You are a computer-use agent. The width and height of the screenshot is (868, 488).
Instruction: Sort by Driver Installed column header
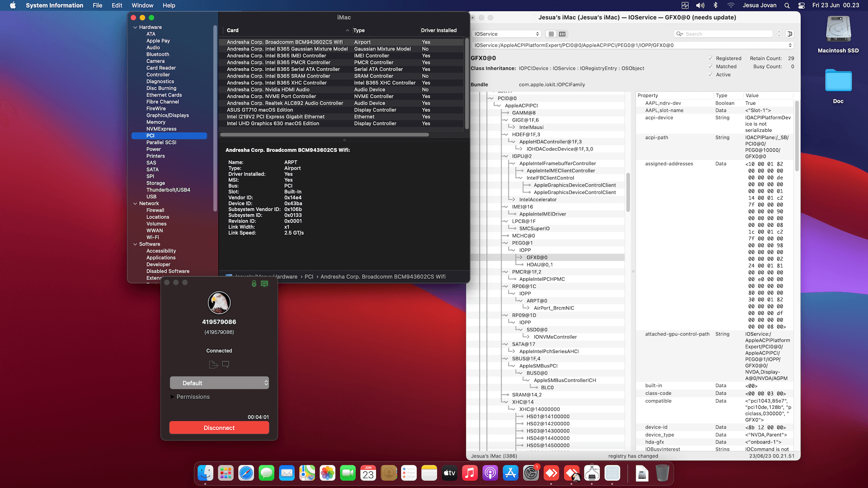439,30
